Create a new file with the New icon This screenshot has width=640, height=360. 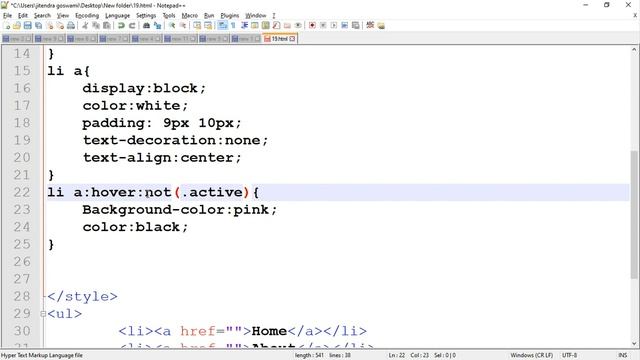tap(7, 26)
